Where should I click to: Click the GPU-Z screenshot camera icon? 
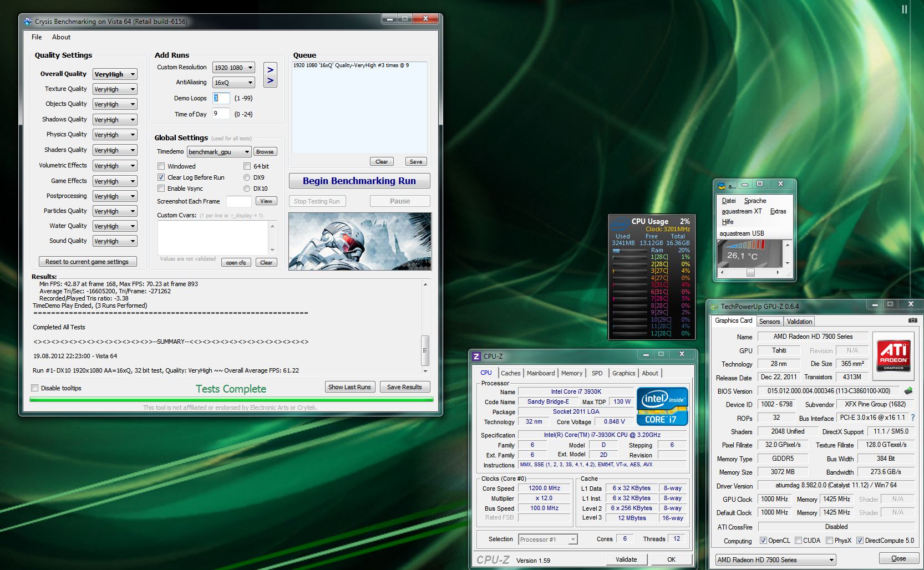pos(912,320)
